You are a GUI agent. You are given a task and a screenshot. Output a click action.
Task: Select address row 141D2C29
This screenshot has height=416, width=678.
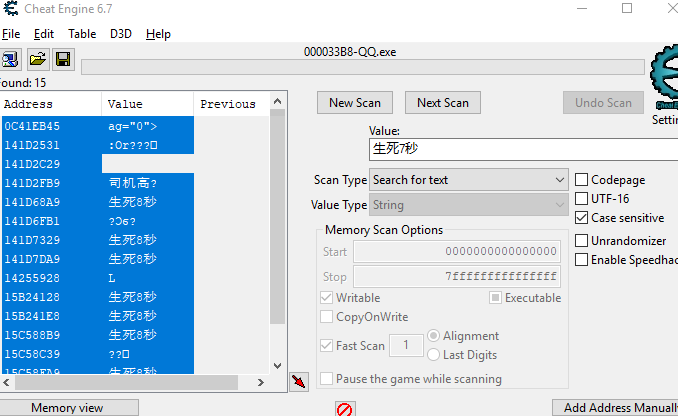pos(98,164)
